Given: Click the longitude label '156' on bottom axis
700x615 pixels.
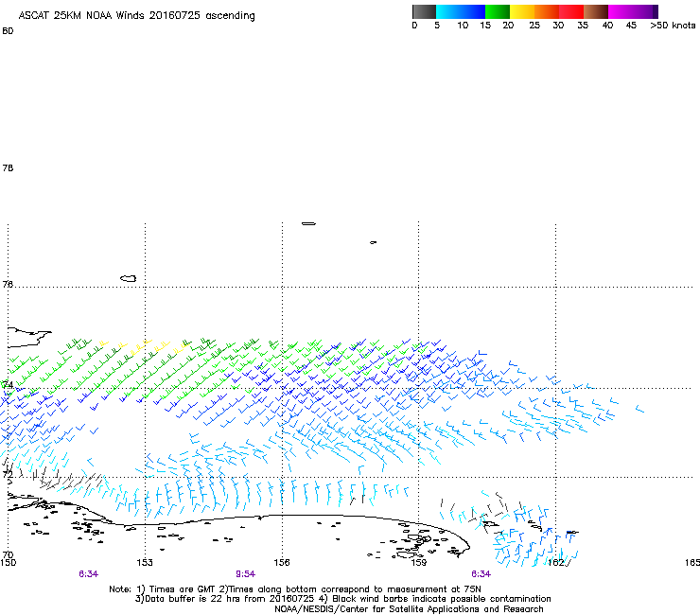Looking at the screenshot, I should point(282,563).
